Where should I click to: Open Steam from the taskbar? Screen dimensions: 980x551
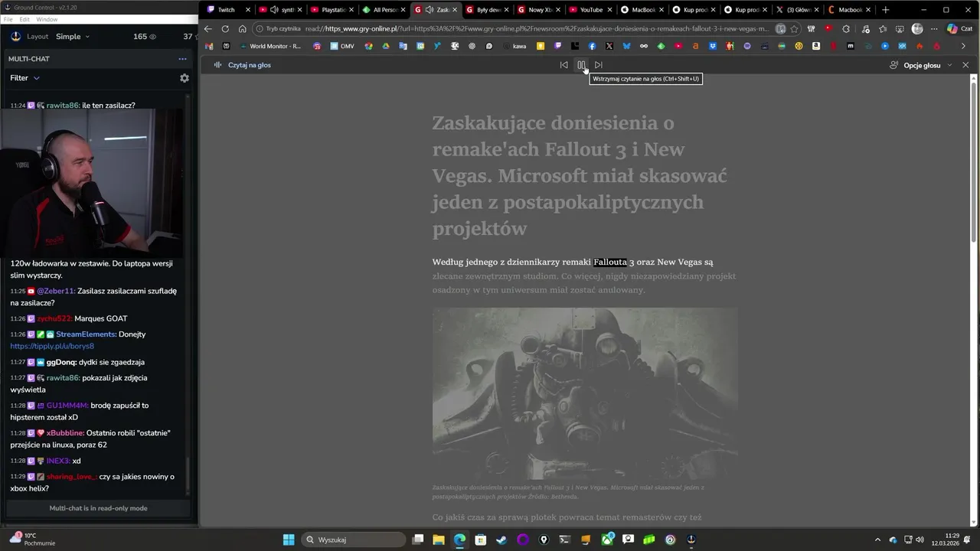tap(501, 540)
